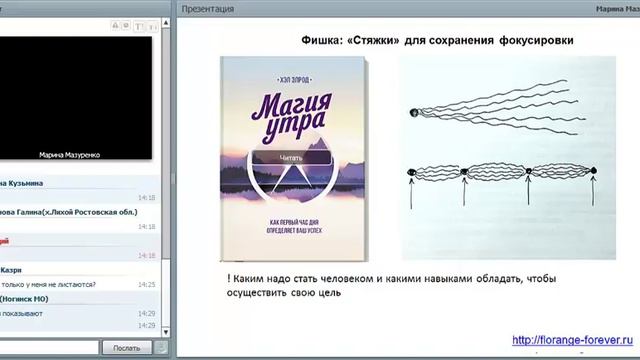Click the last icon right of the T icon
This screenshot has width=640, height=360.
pos(153,27)
